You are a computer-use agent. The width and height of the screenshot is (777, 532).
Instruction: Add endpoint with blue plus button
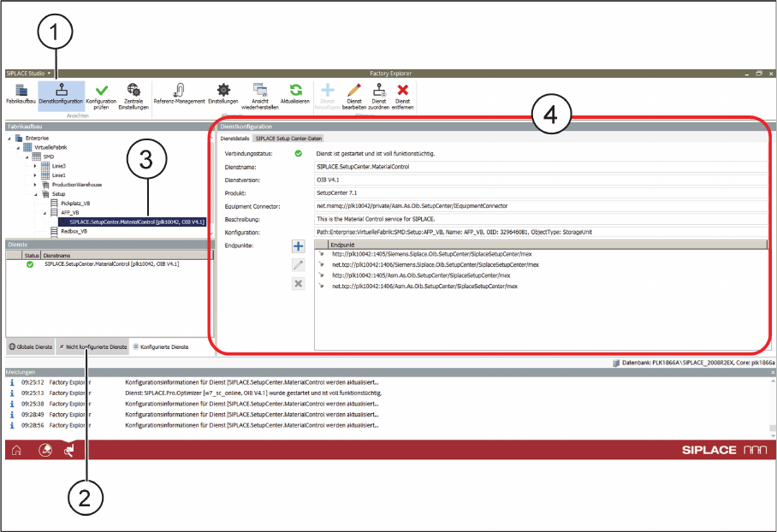(x=299, y=246)
